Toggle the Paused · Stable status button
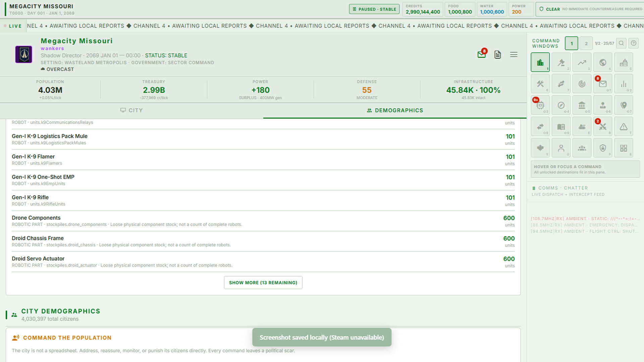Viewport: 644px width, 362px height. [x=374, y=9]
